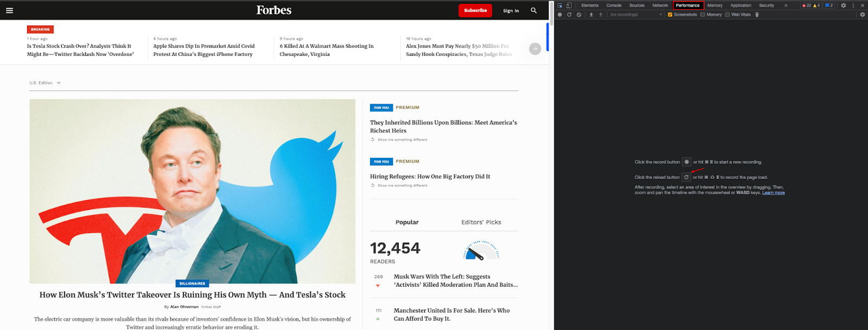Close the DevTools panel
The image size is (868, 330).
pyautogui.click(x=863, y=5)
